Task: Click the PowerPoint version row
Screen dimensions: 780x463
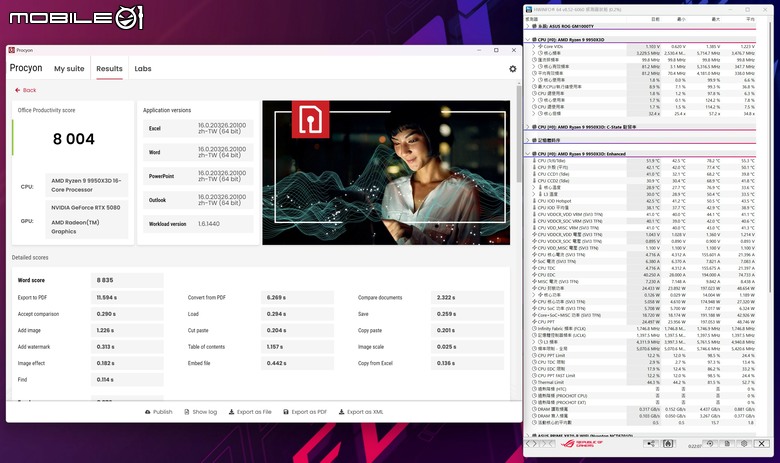Action: click(x=198, y=176)
